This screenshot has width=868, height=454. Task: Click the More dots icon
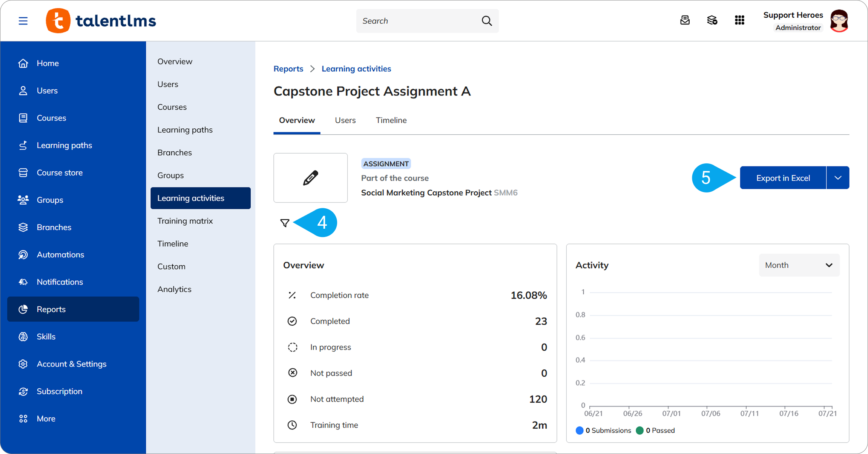23,419
